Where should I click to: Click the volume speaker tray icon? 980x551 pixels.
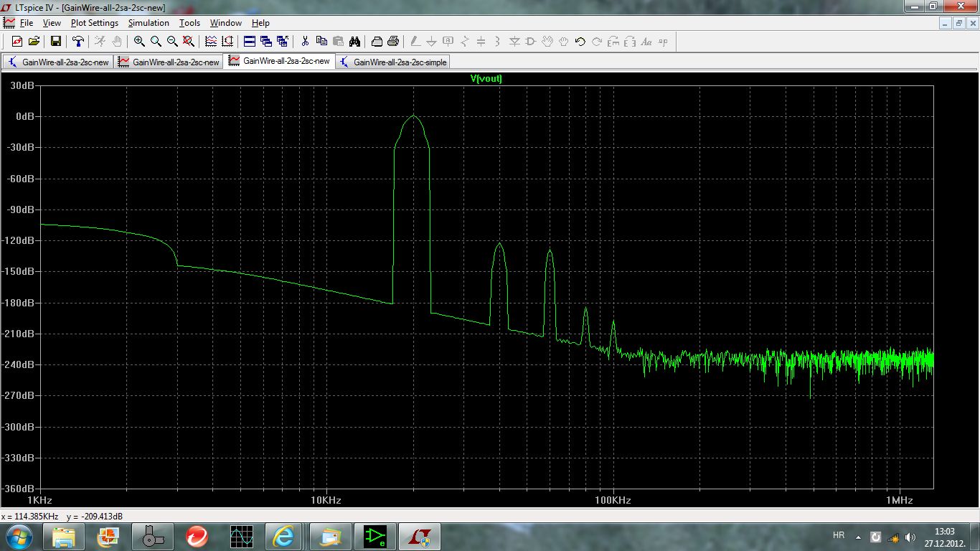coord(910,537)
